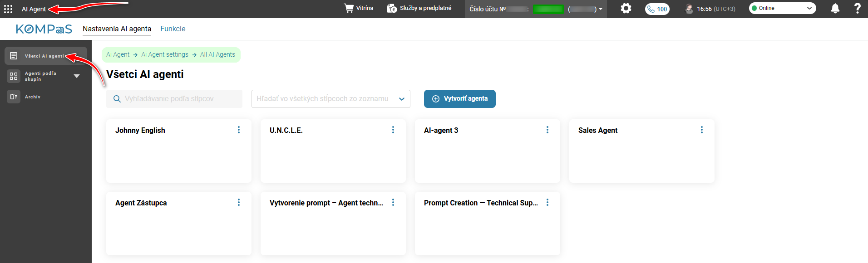The image size is (868, 263).
Task: Open the Sales Agent card
Action: click(x=642, y=151)
